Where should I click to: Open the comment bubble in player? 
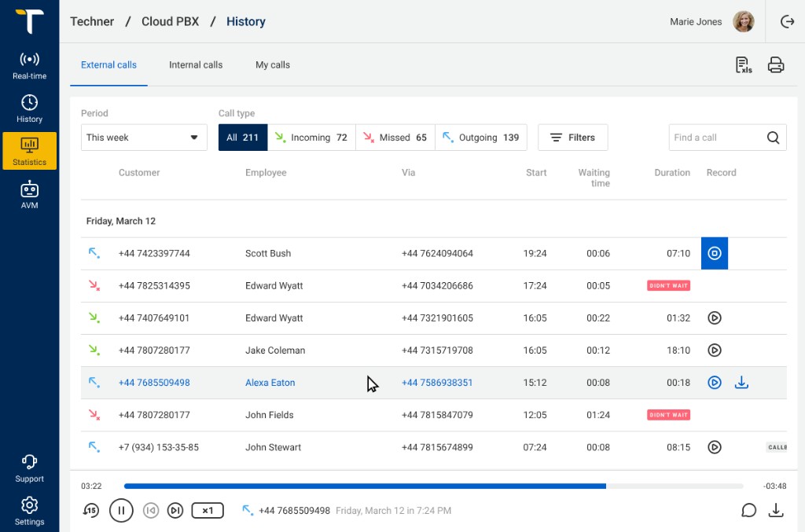tap(748, 511)
